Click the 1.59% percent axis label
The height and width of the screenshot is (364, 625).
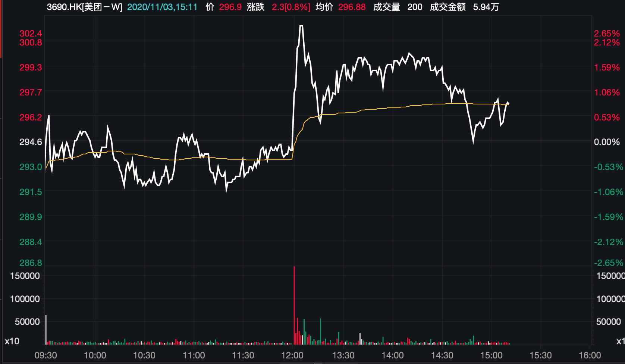click(x=607, y=67)
